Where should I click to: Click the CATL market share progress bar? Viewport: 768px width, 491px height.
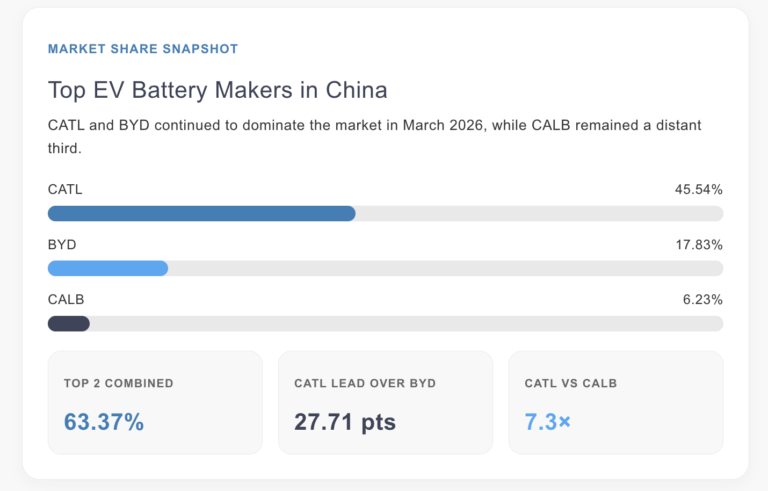pos(201,213)
